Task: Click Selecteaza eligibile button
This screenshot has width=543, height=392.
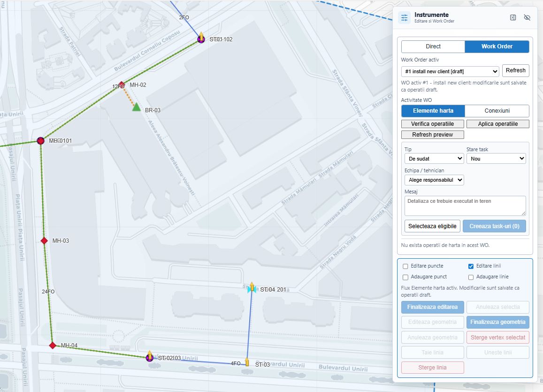Action: coord(433,226)
